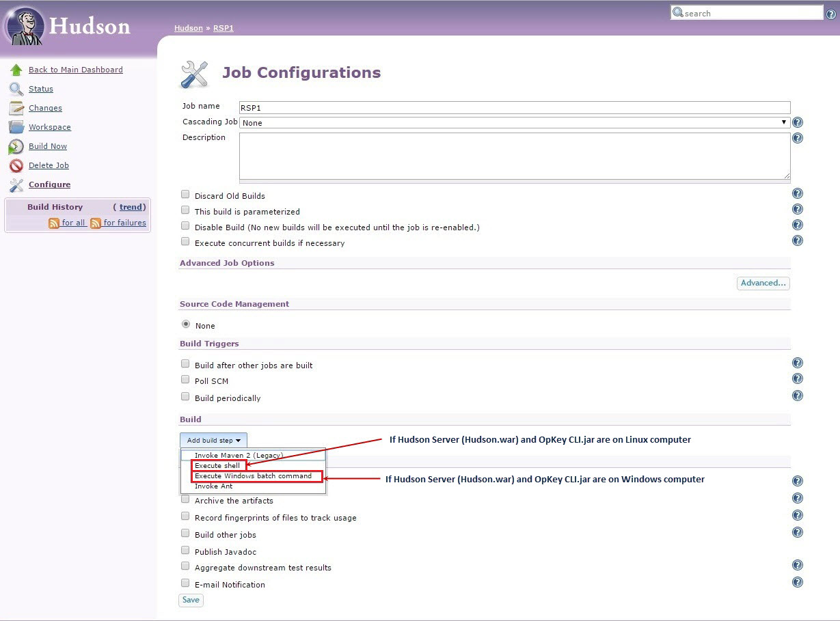This screenshot has width=840, height=621.
Task: Open the Changes link in sidebar
Action: (x=45, y=108)
